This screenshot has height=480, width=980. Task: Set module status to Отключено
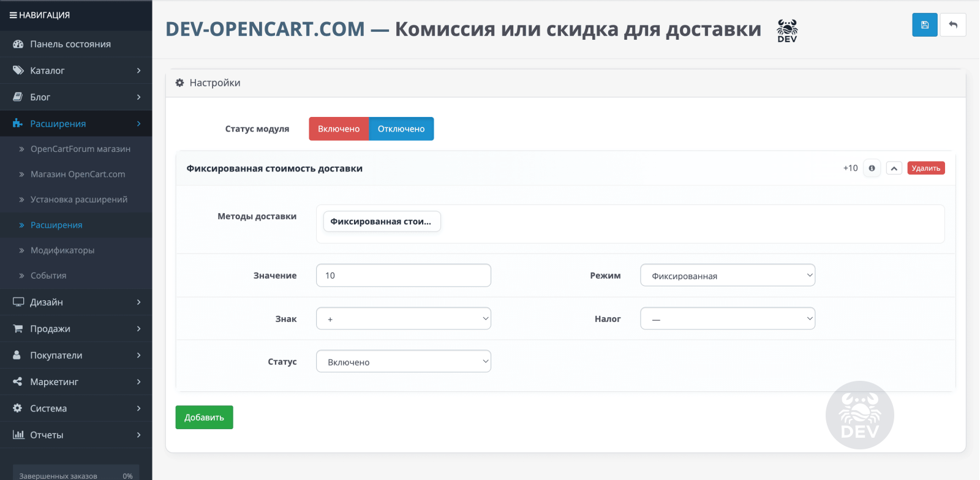(401, 129)
